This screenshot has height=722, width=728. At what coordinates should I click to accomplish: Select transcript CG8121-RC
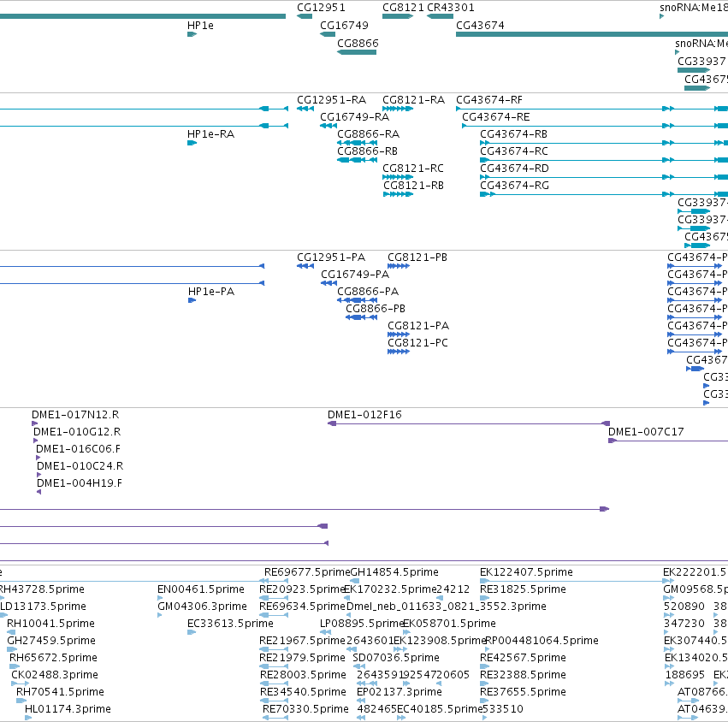click(412, 169)
